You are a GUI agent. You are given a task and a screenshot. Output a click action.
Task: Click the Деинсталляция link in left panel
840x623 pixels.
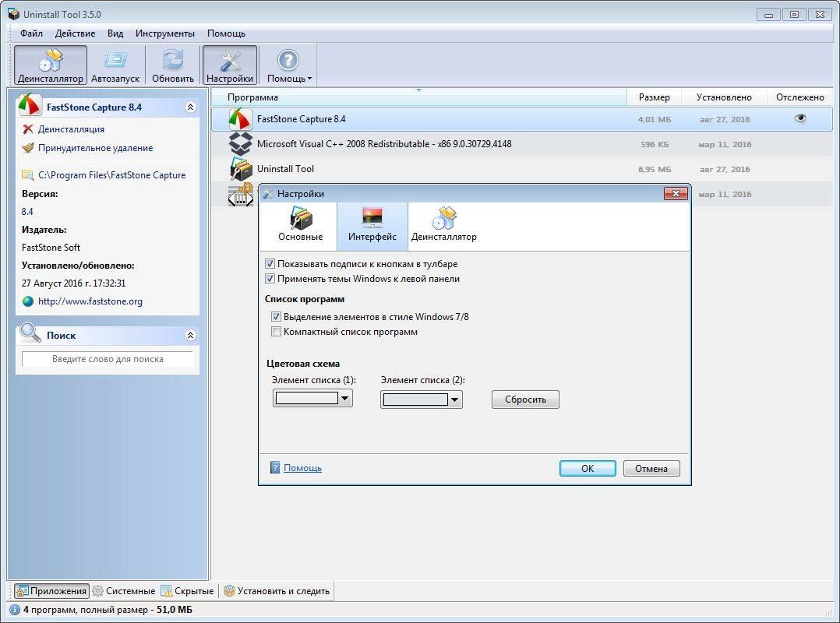point(71,129)
